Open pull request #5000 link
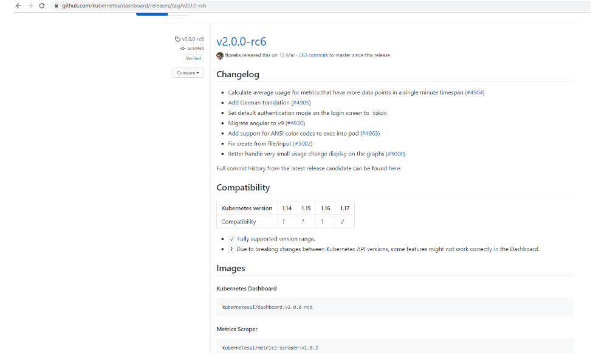Image resolution: width=596 pixels, height=364 pixels. (396, 154)
